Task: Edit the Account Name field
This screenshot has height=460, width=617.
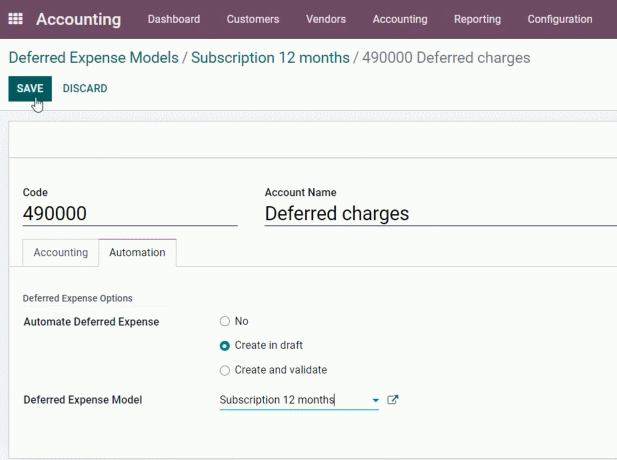Action: pos(441,214)
